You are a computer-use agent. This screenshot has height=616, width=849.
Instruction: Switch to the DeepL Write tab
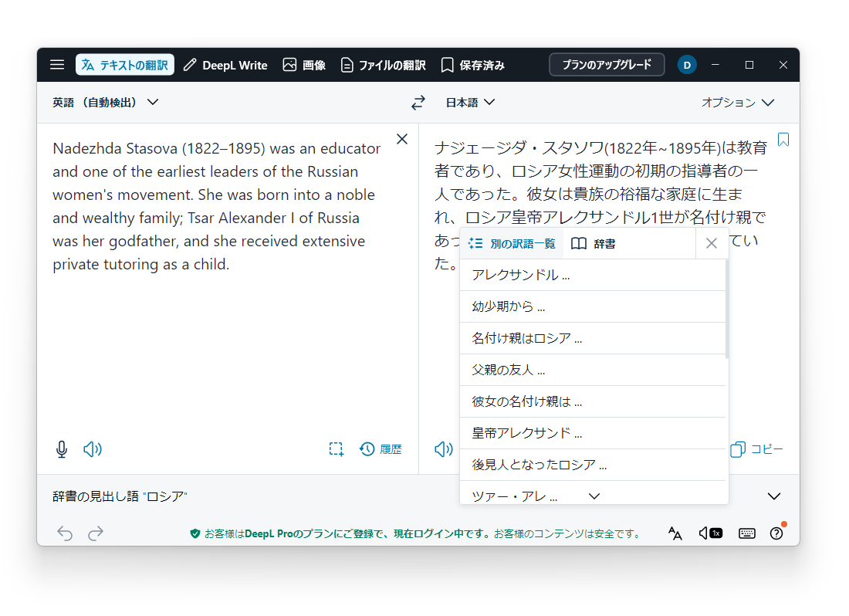click(x=225, y=65)
